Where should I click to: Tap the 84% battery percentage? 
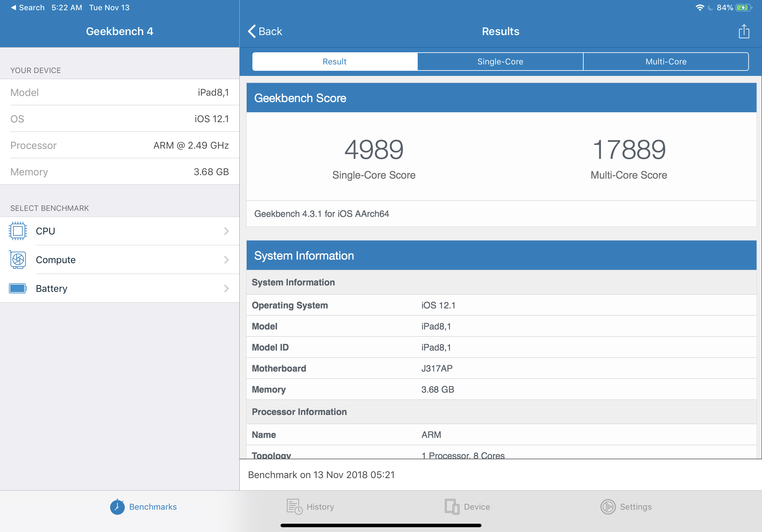click(x=725, y=8)
